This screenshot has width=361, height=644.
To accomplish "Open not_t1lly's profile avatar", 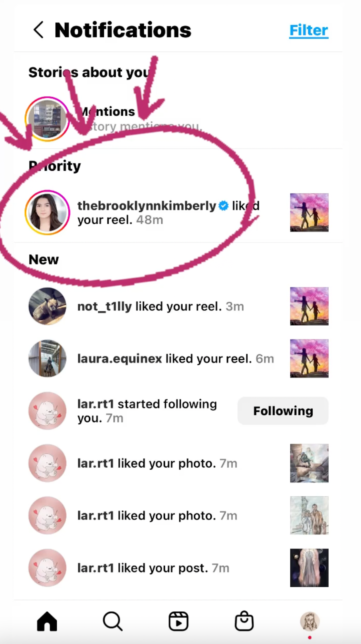I will 48,306.
